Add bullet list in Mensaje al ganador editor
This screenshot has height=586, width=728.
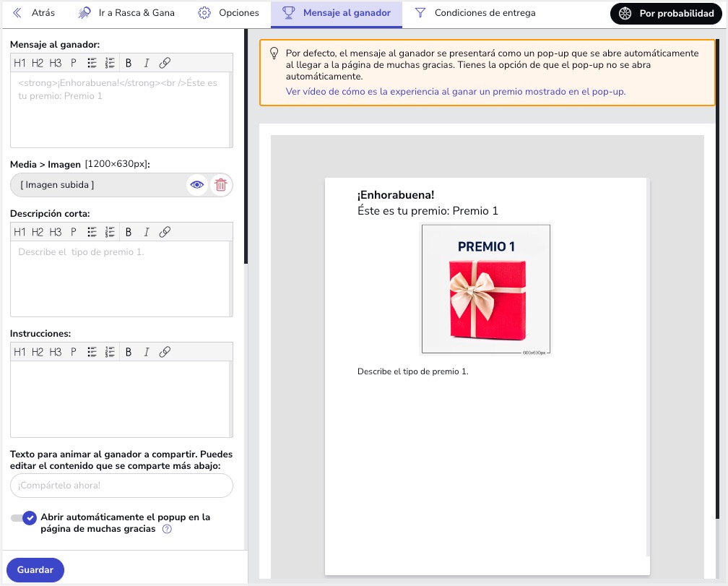(x=92, y=63)
